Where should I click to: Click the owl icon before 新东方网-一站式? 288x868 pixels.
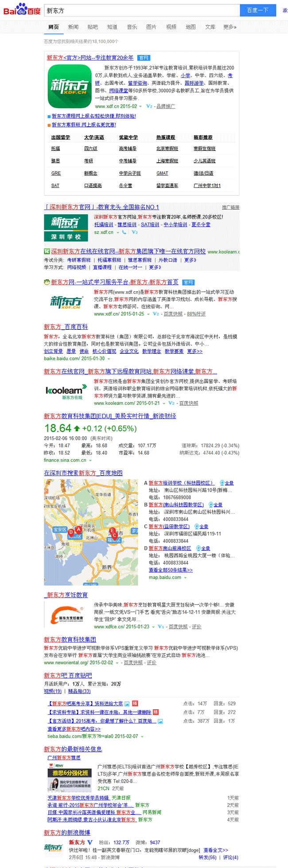click(x=47, y=282)
